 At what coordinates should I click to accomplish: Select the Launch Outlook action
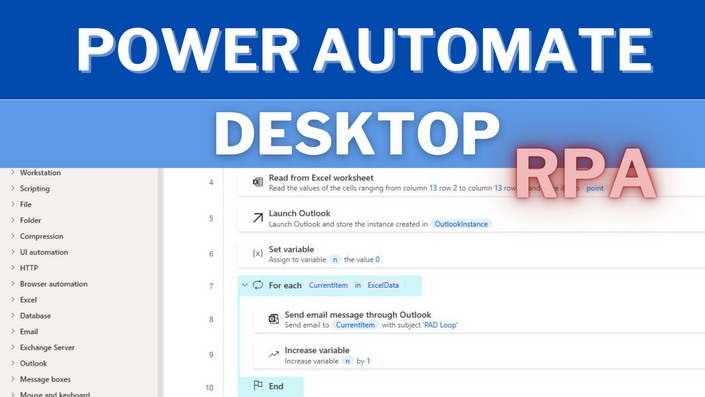coord(471,218)
